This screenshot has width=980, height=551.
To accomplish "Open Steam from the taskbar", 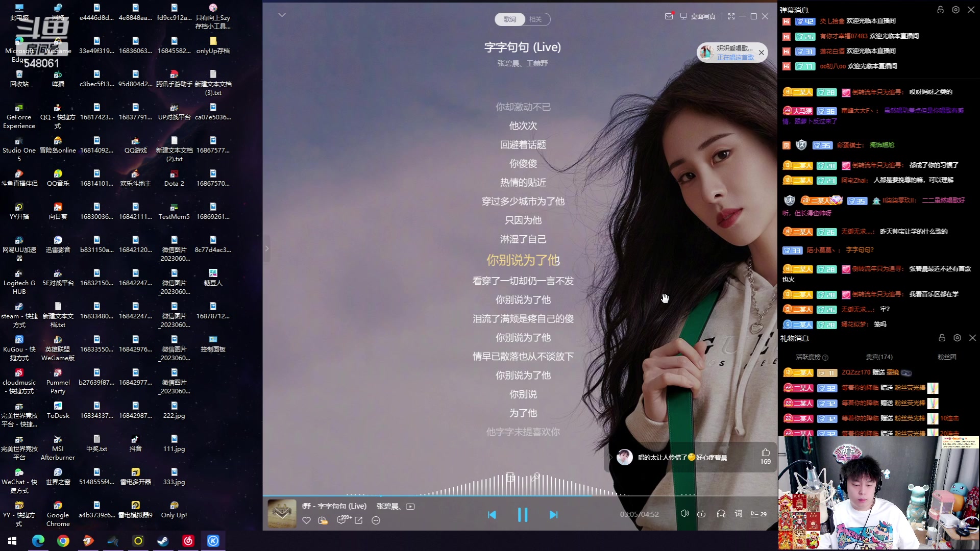I will [163, 541].
